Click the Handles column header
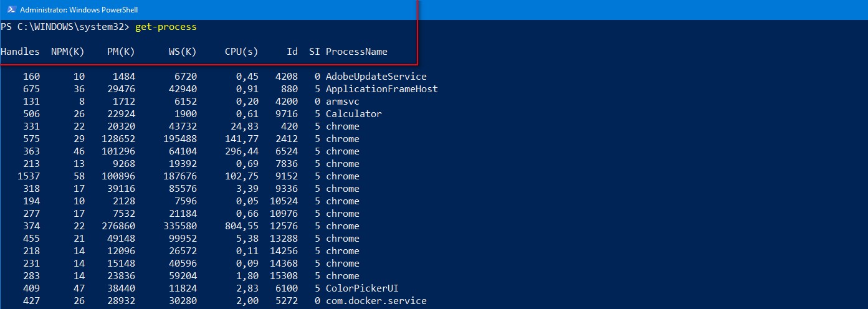This screenshot has height=309, width=868. [x=20, y=52]
